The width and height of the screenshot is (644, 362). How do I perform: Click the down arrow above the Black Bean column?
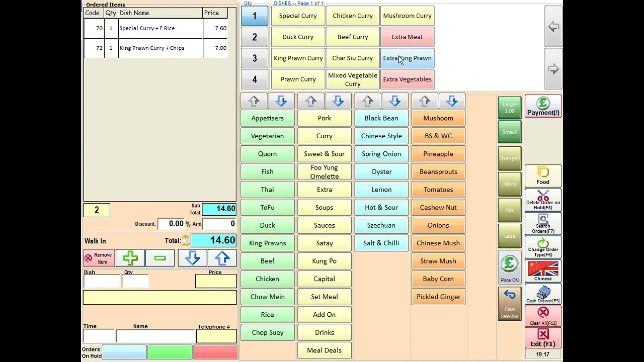coord(395,101)
